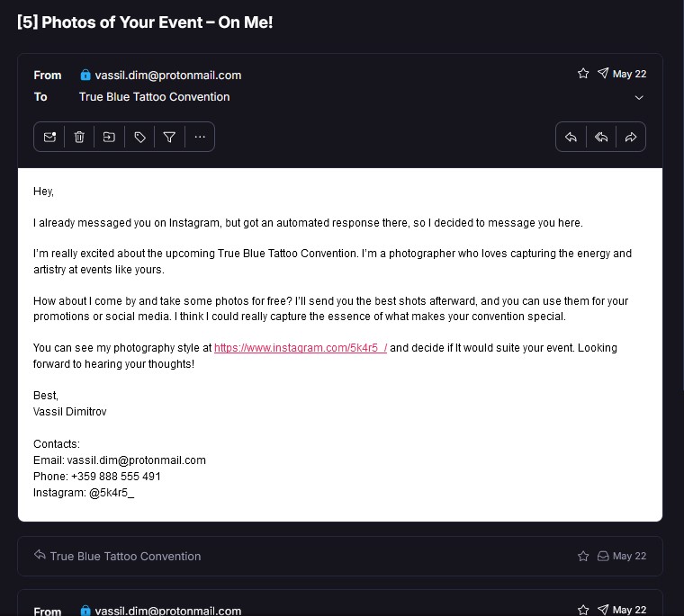Forward this email message
684x616 pixels.
(630, 137)
